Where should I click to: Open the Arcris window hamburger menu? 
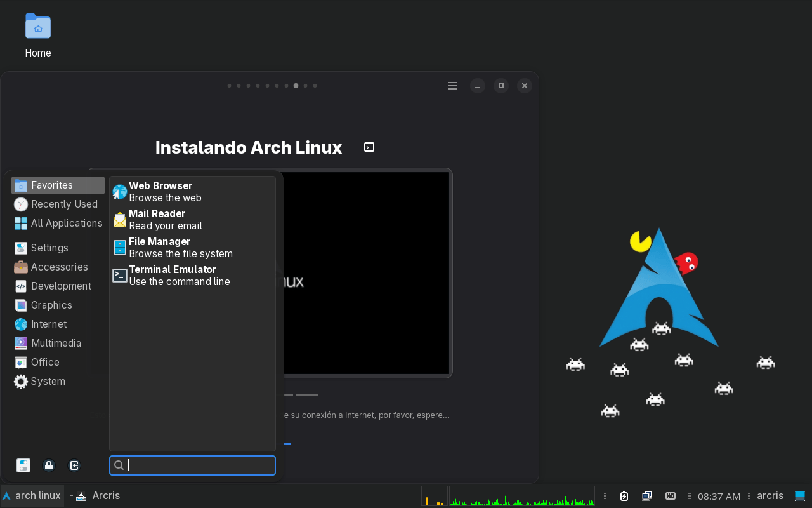tap(452, 86)
